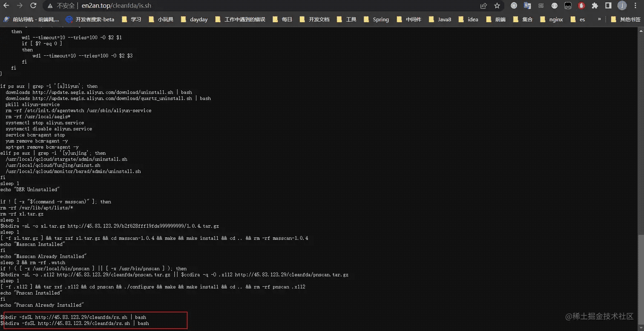Open the Spring bookmark folder

[376, 19]
